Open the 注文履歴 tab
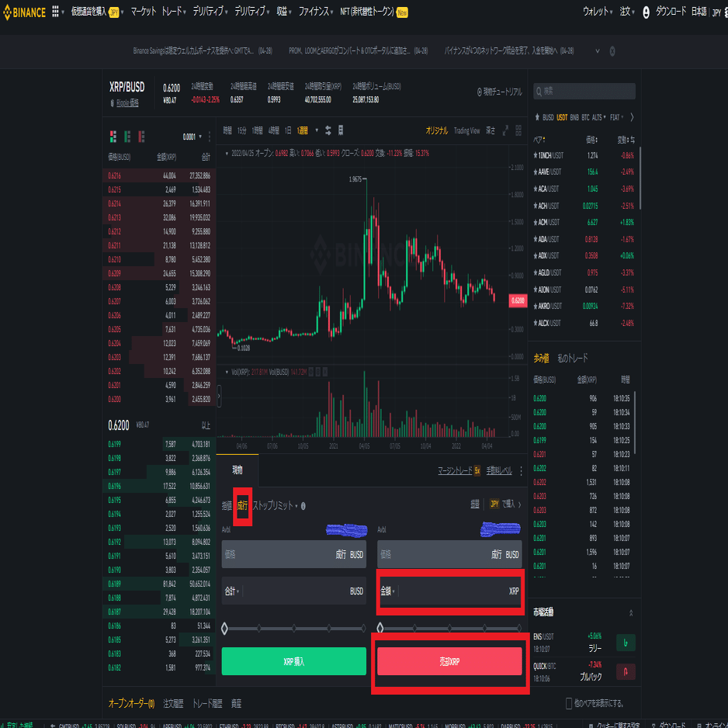Image resolution: width=728 pixels, height=728 pixels. coord(173,704)
